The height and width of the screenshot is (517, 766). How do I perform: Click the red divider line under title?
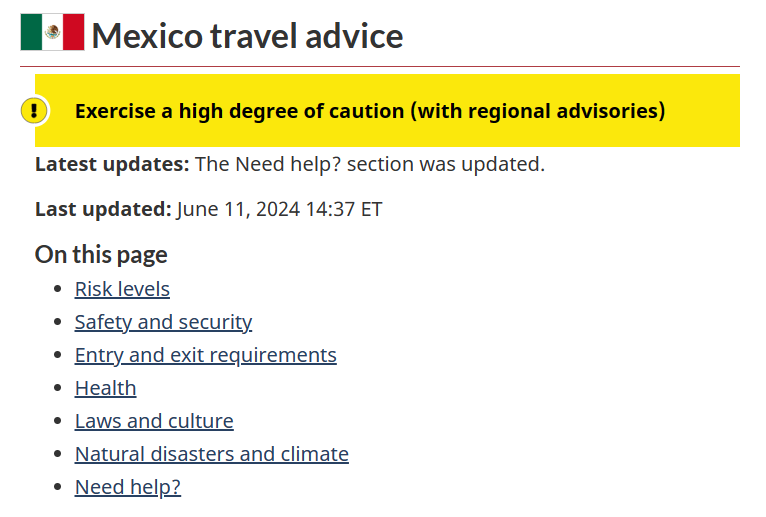pos(380,66)
